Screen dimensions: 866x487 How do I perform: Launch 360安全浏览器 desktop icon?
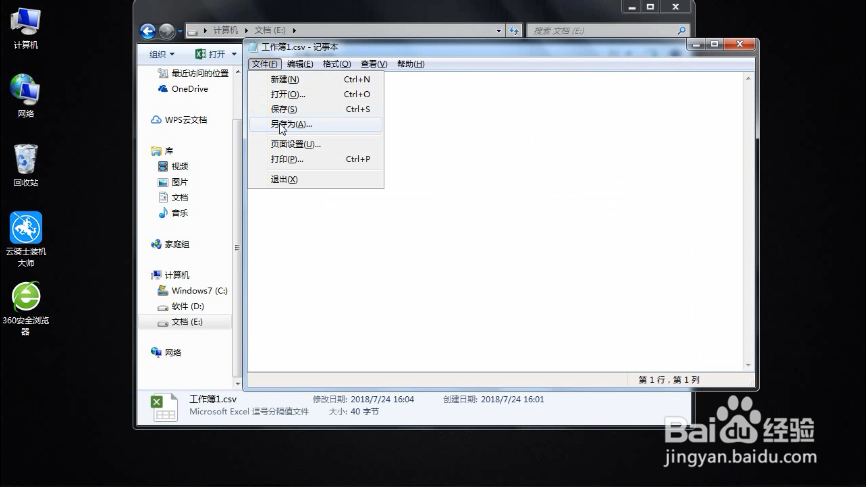point(25,308)
